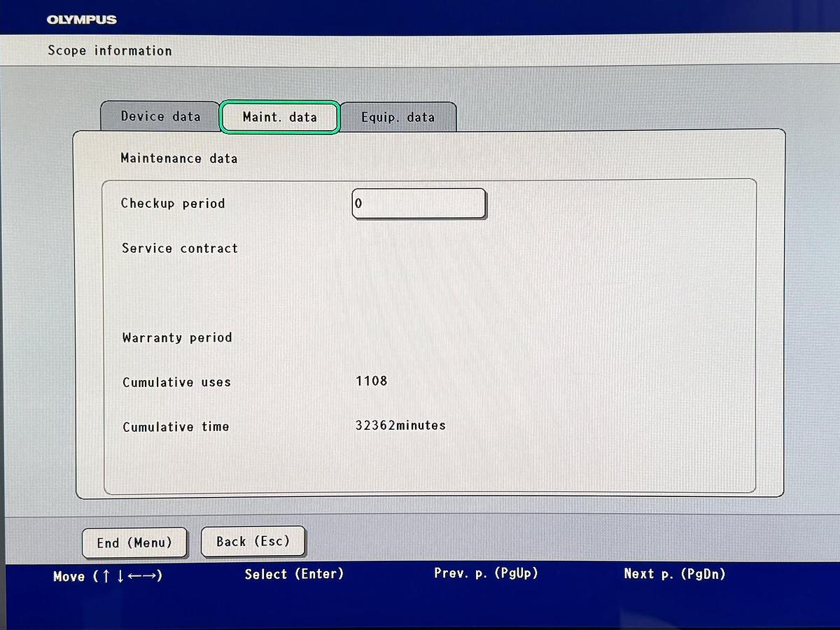Click the Checkup period label

coord(173,203)
